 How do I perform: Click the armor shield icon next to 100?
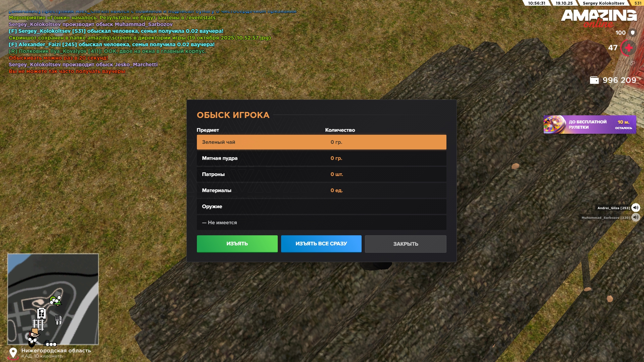tap(633, 33)
